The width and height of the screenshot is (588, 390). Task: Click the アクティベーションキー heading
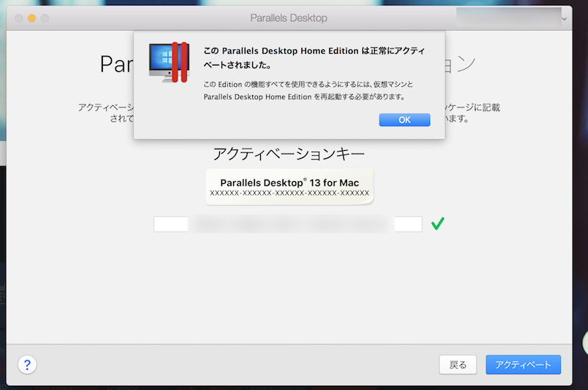289,154
